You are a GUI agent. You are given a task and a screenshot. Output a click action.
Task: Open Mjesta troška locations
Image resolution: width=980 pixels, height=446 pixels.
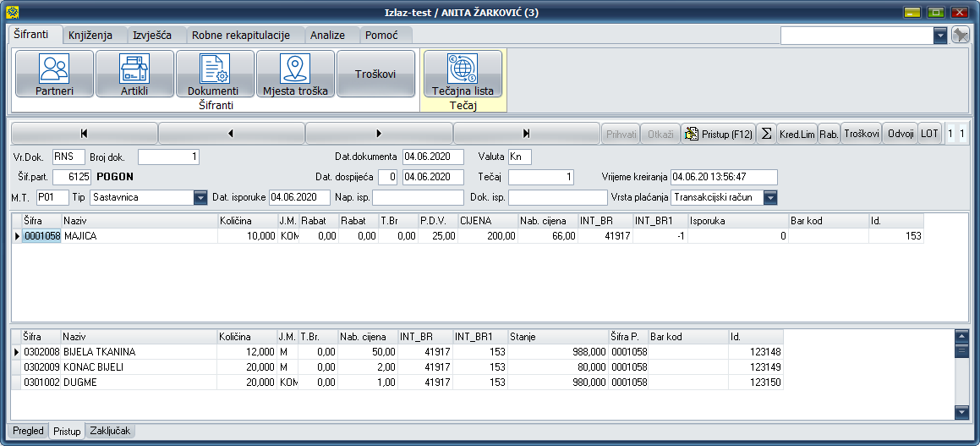(x=295, y=74)
